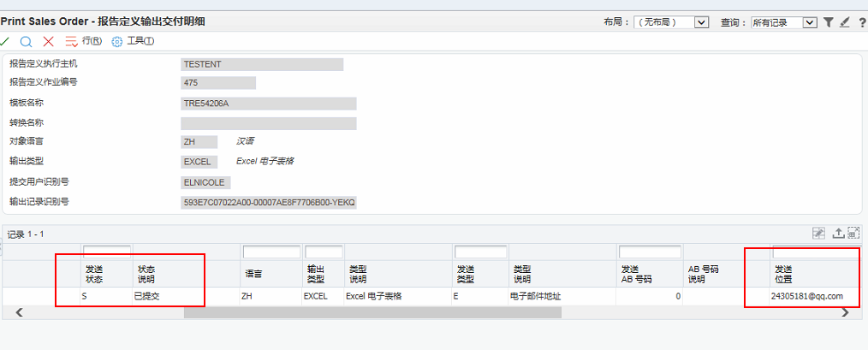Open help with the question mark icon
Image resolution: width=868 pixels, height=350 pixels.
pos(863,23)
